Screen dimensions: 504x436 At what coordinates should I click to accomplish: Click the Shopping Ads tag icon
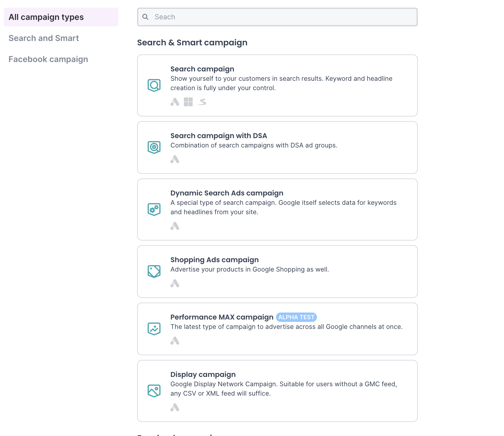pyautogui.click(x=154, y=272)
